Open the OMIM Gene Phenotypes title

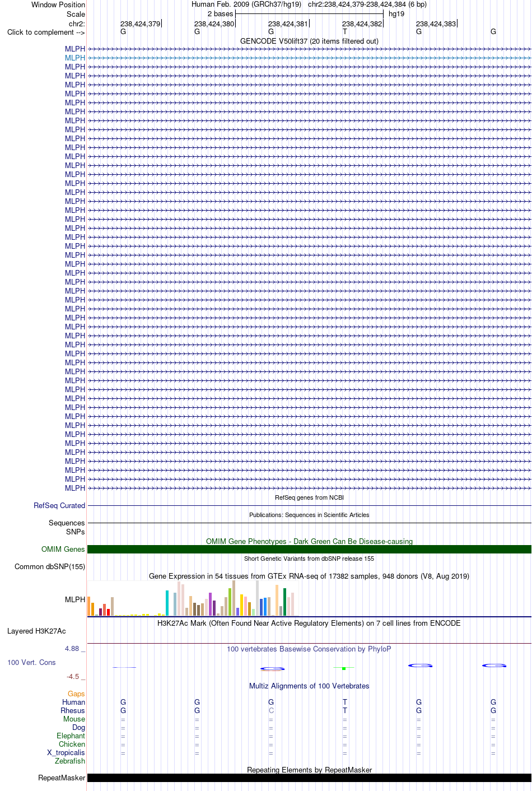coord(309,541)
